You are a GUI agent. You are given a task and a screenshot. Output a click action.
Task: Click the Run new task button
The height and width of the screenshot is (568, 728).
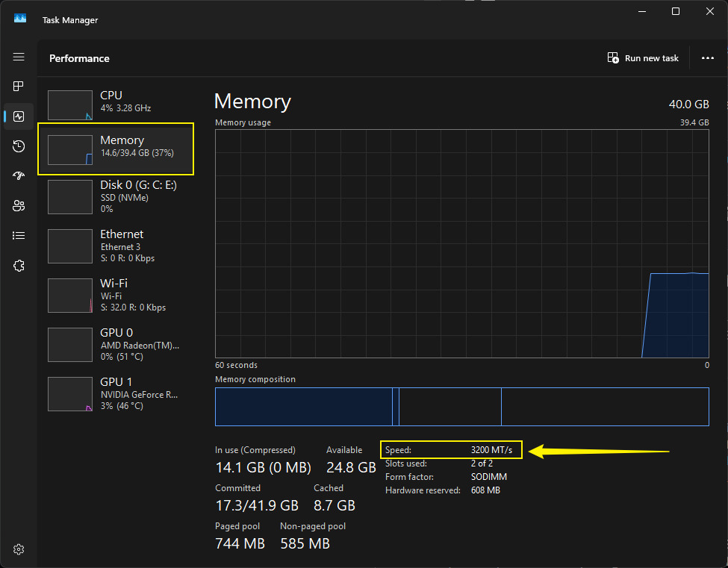(643, 58)
